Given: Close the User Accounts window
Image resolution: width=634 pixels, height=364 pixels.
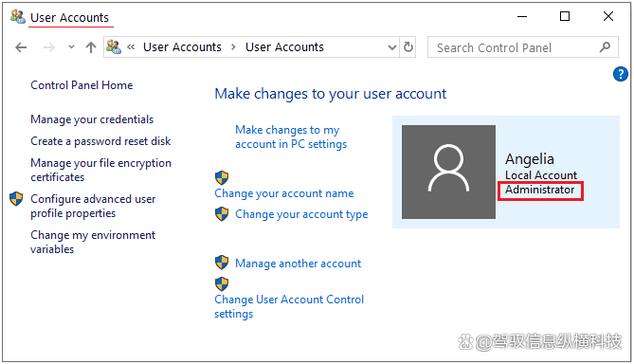Looking at the screenshot, I should point(608,17).
